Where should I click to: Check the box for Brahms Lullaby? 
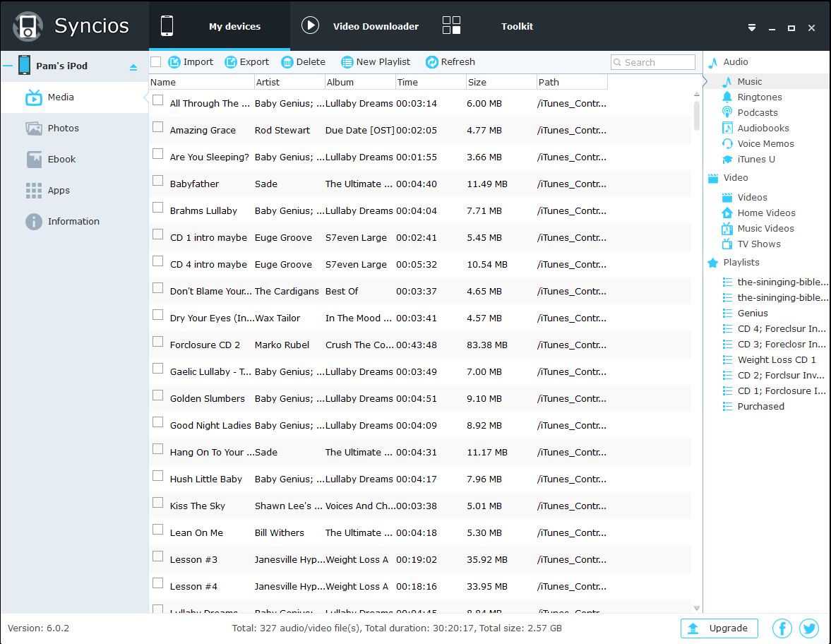point(158,207)
